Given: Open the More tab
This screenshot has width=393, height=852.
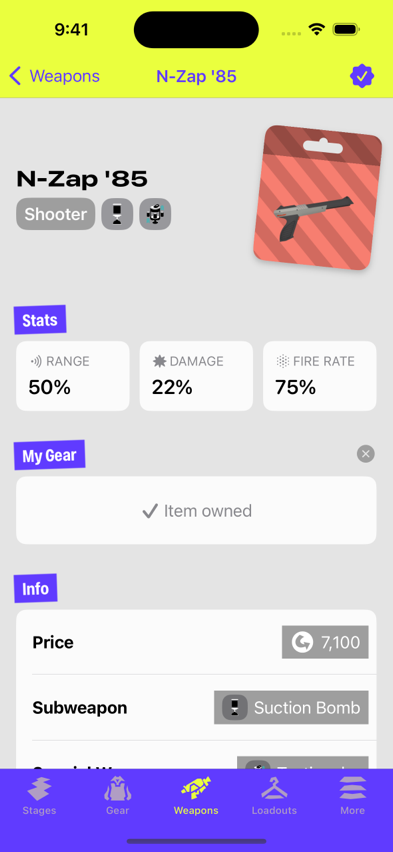Looking at the screenshot, I should click(x=353, y=796).
